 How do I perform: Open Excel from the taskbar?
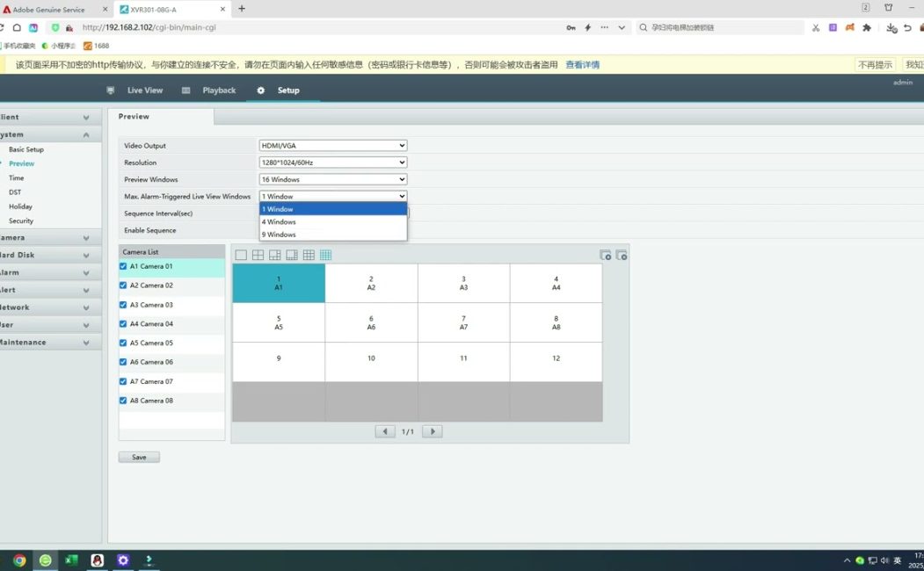pyautogui.click(x=71, y=560)
